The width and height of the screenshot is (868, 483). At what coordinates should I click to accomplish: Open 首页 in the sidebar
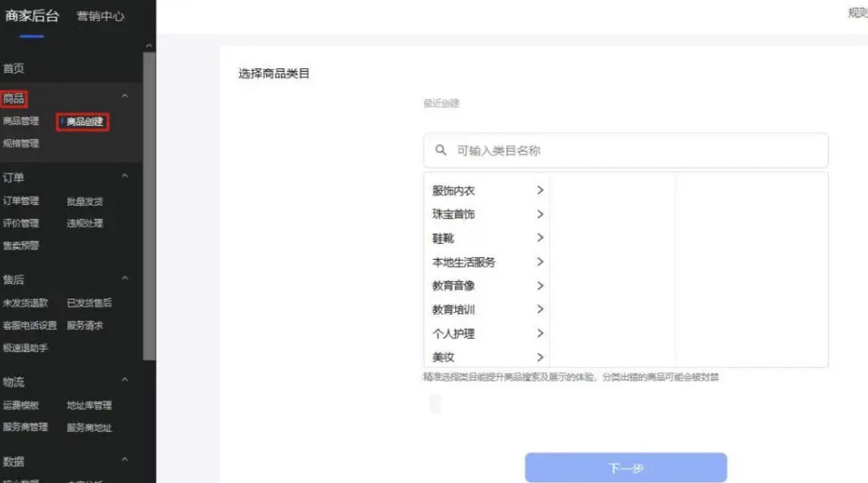14,68
